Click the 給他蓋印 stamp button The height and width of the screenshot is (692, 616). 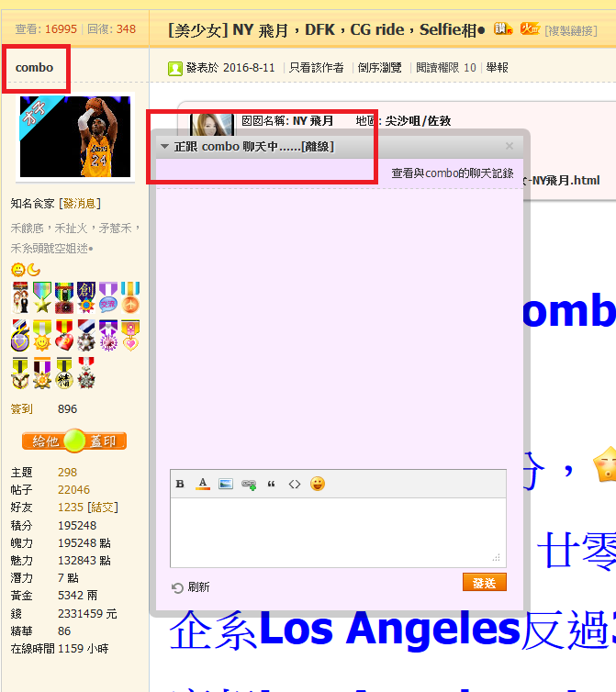[74, 441]
